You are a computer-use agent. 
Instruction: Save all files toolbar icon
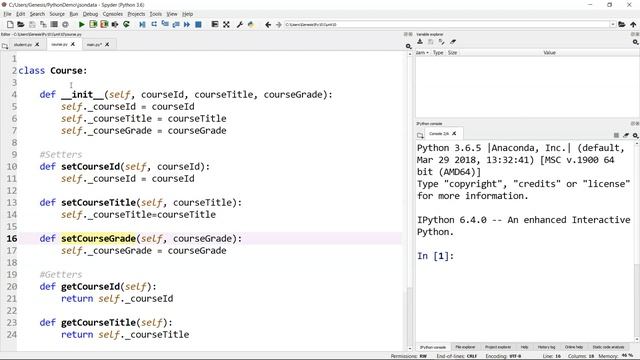pyautogui.click(x=43, y=24)
